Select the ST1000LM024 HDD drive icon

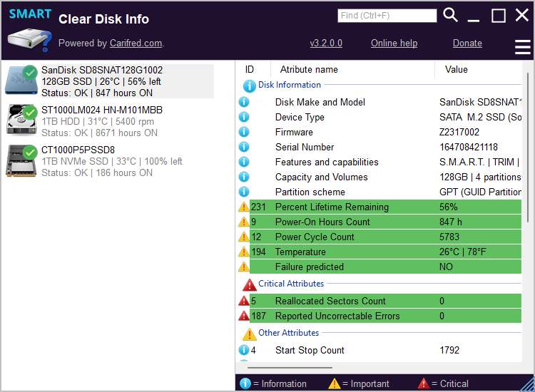[21, 120]
